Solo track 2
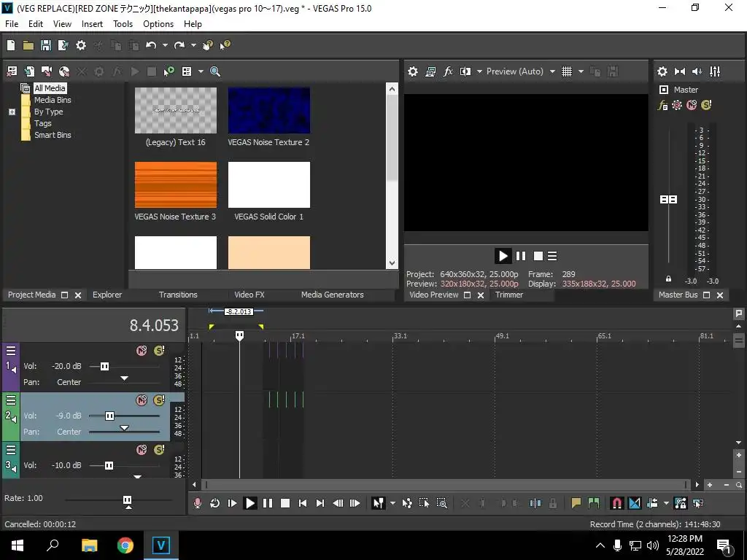 (159, 400)
